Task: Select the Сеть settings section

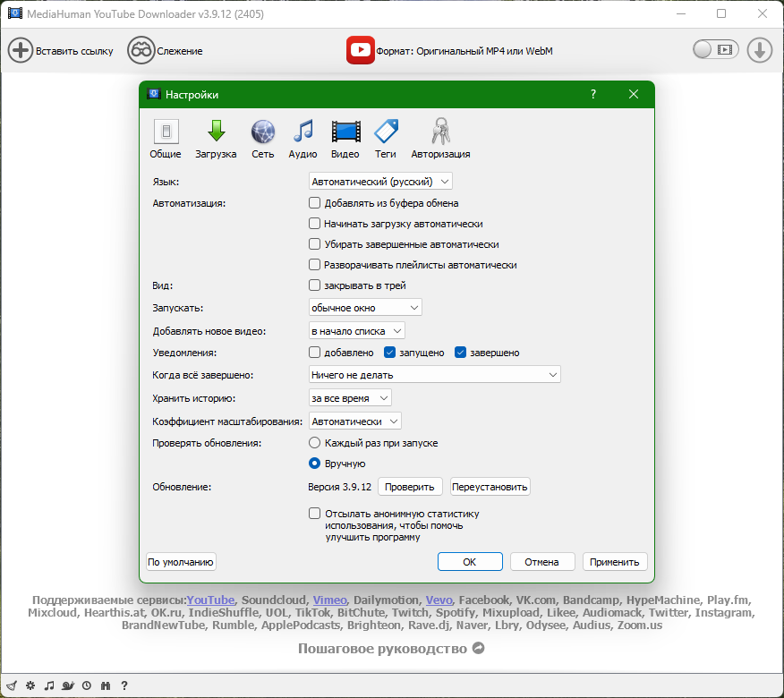Action: click(x=262, y=137)
